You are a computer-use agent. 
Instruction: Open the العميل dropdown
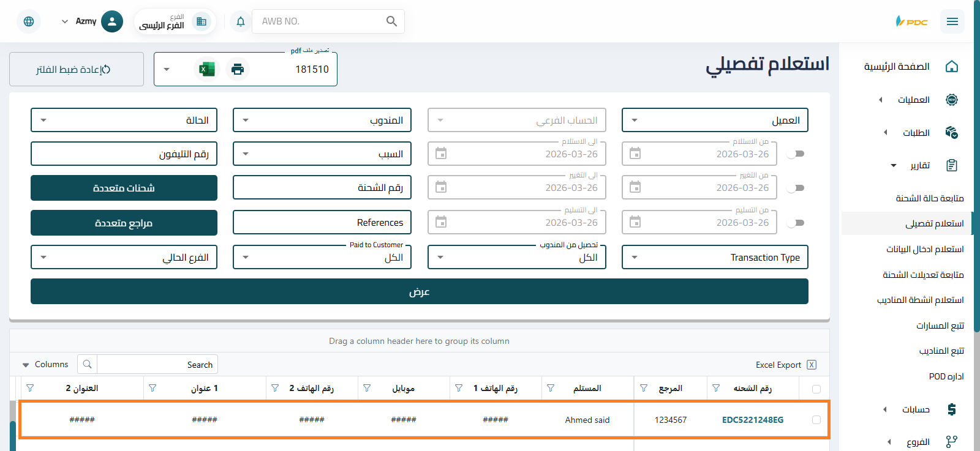click(715, 120)
